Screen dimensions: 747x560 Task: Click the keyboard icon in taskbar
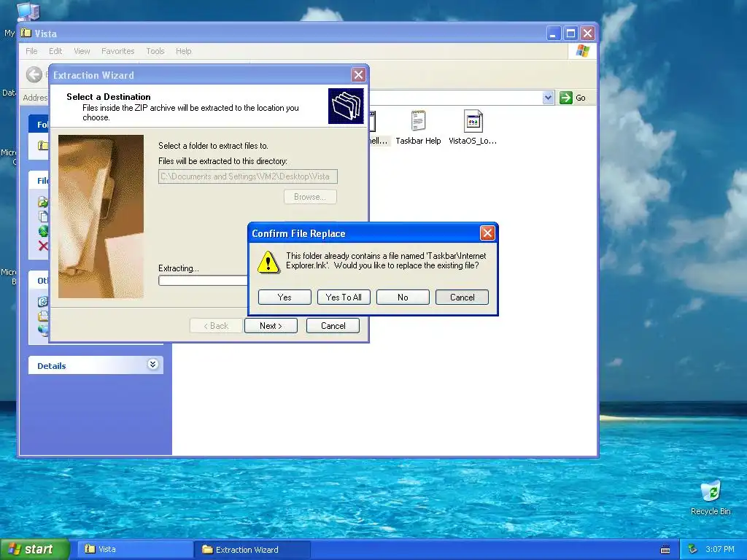pos(665,550)
